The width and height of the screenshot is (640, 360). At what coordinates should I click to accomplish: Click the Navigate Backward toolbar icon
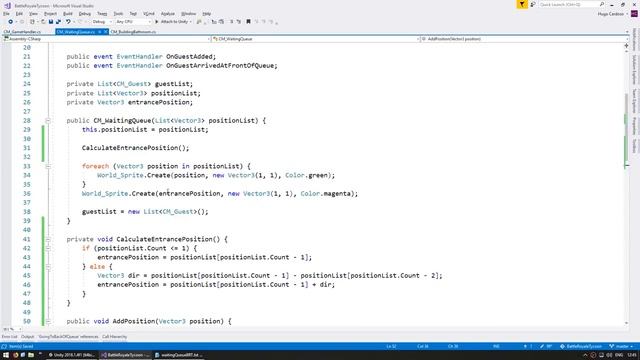pos(11,22)
